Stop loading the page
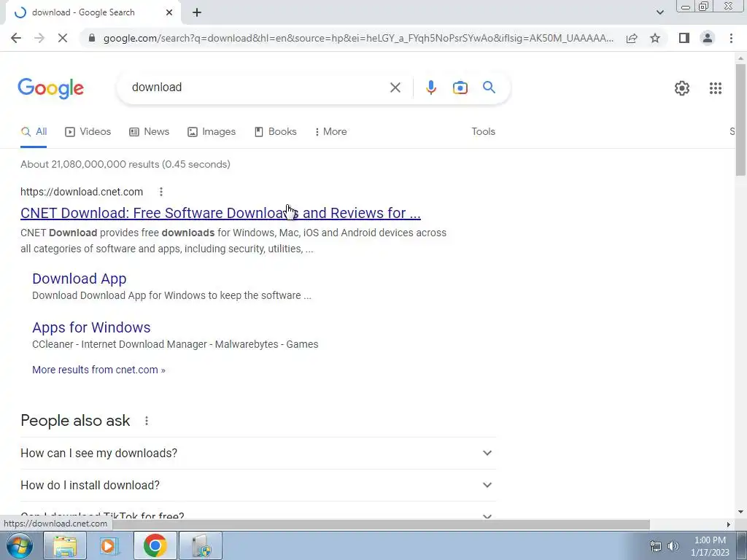The image size is (747, 560). point(63,38)
